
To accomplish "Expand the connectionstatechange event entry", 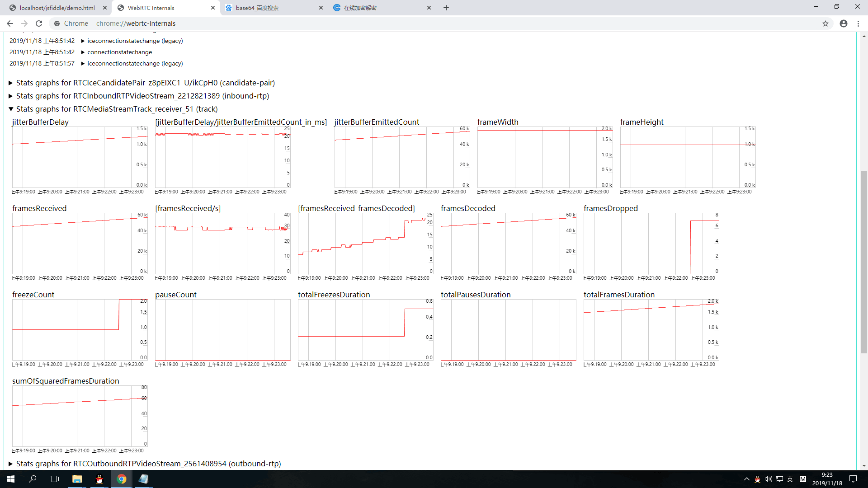I will (82, 52).
